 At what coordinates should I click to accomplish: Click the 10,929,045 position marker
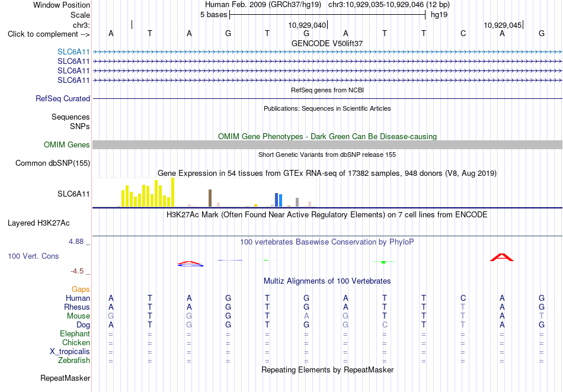coord(503,25)
